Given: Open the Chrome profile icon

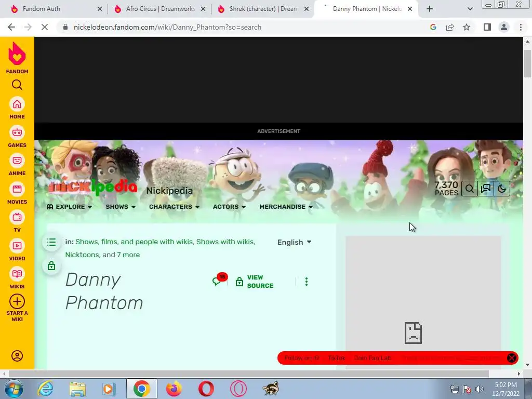Looking at the screenshot, I should [x=504, y=27].
